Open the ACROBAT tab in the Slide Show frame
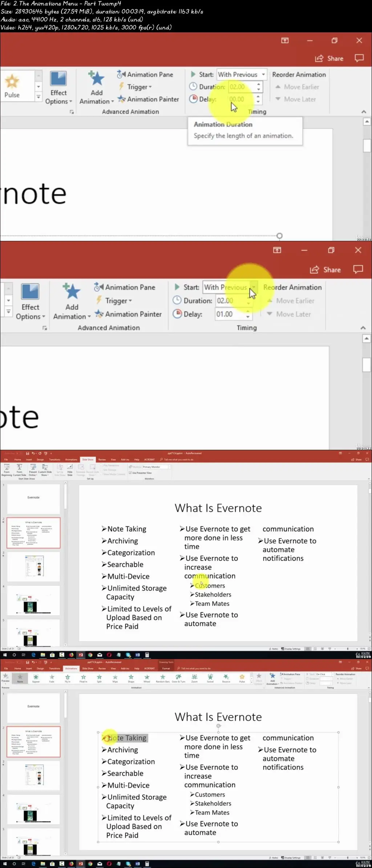The image size is (372, 868). 149,460
